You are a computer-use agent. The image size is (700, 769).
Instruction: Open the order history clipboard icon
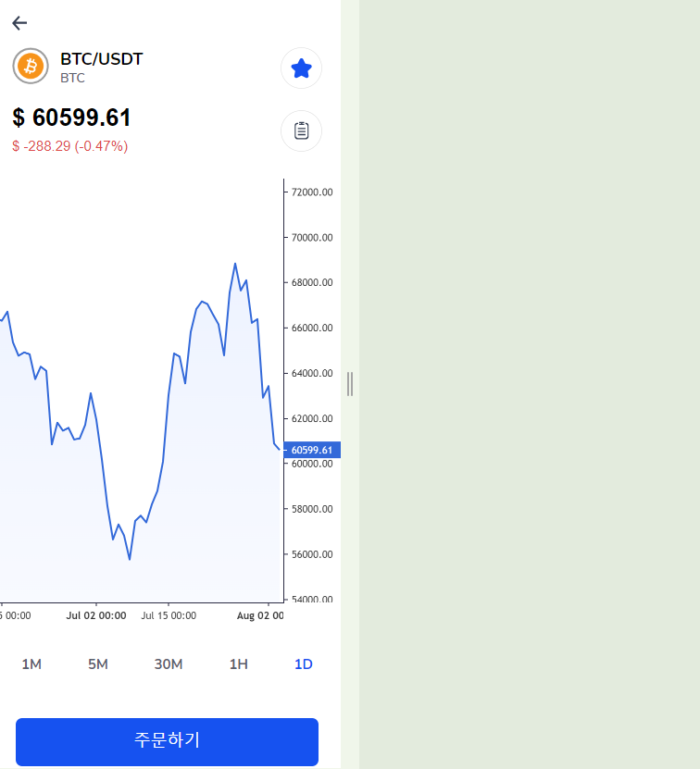pos(302,131)
